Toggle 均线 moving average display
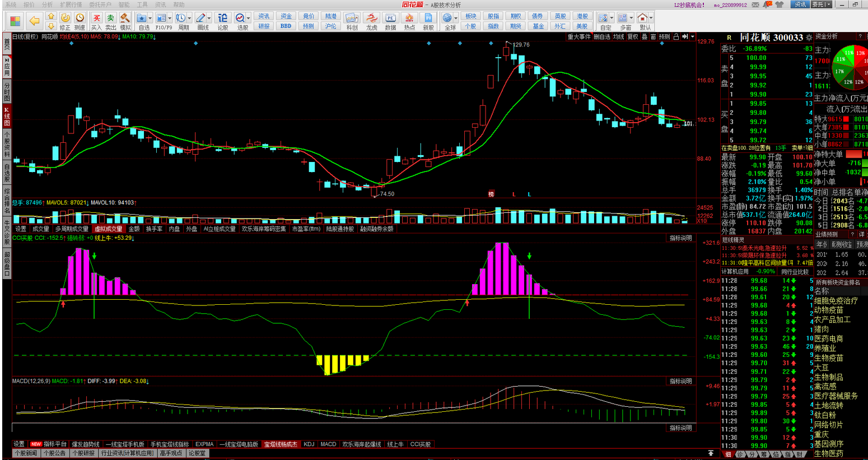Screen dimensions: 868x460 619,36
